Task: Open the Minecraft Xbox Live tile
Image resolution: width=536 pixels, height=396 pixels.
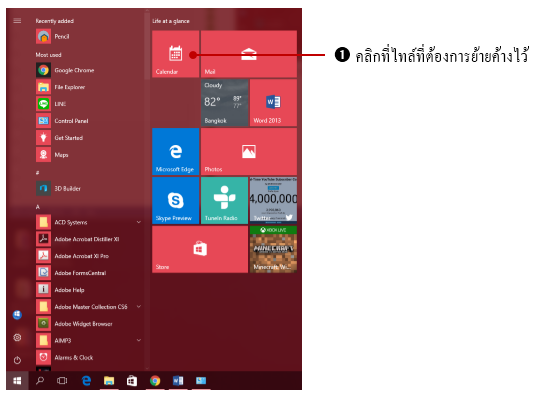Action: click(x=273, y=249)
